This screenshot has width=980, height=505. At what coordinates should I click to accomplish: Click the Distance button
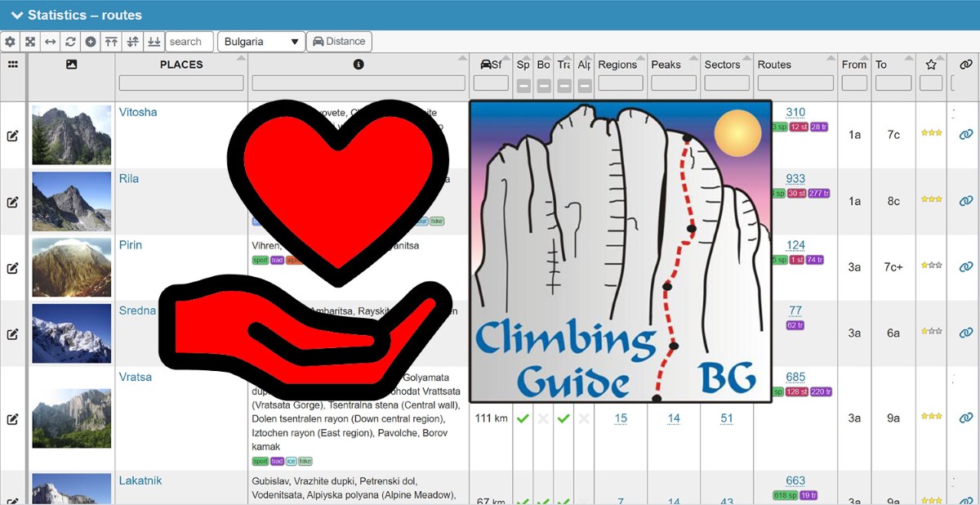pos(339,42)
